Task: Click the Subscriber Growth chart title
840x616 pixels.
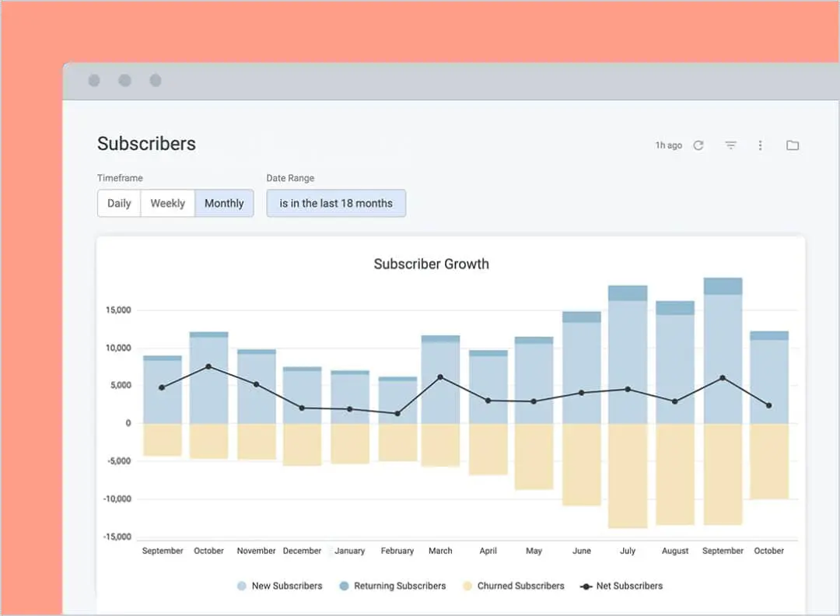Action: click(x=431, y=264)
